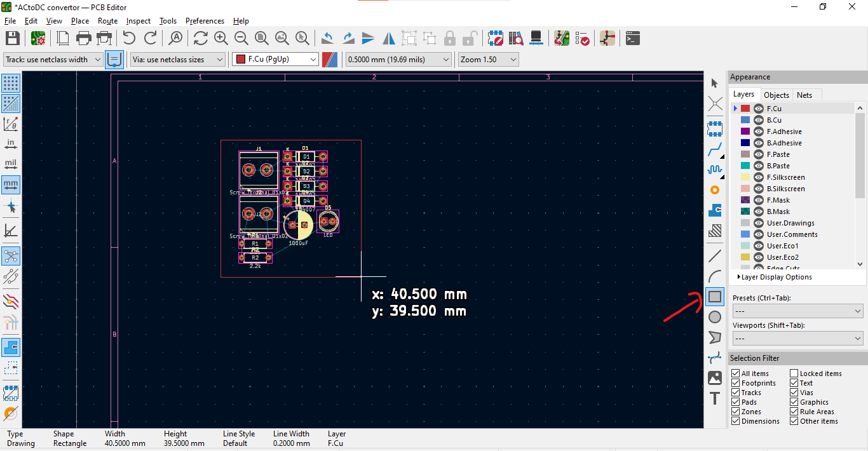Select the Draw Line tool

pyautogui.click(x=715, y=257)
